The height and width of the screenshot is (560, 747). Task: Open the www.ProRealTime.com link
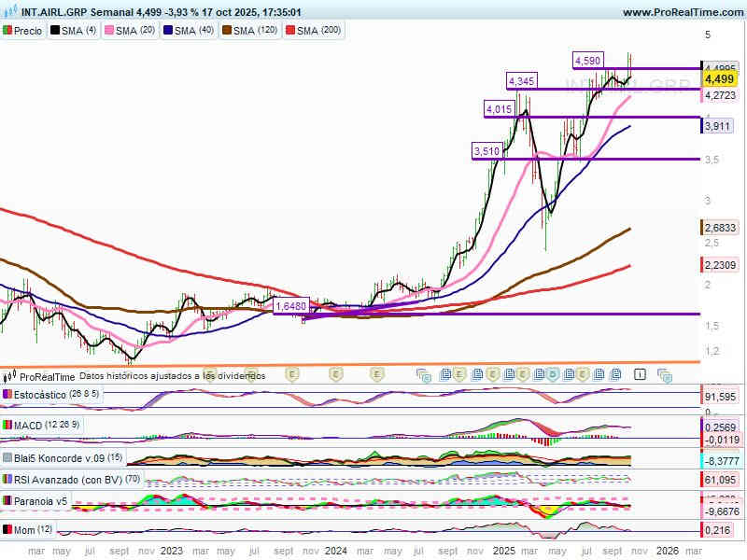682,12
